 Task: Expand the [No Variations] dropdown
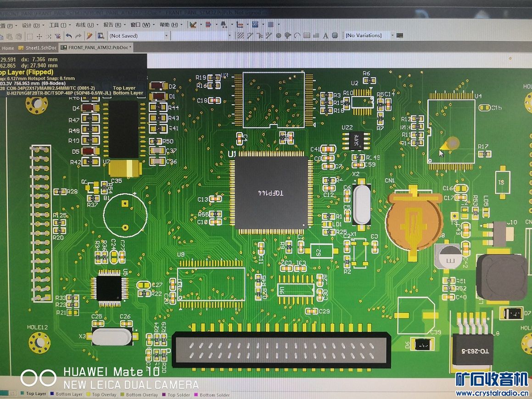point(392,35)
